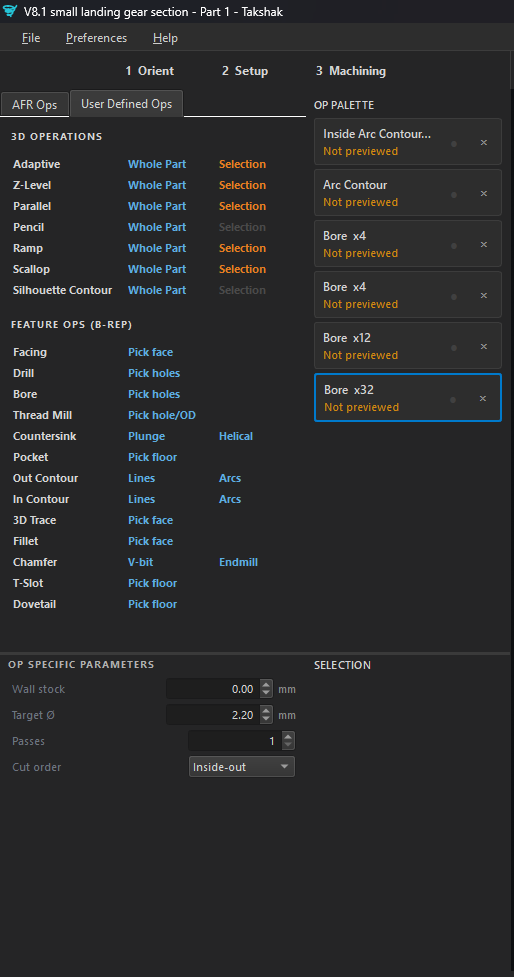The width and height of the screenshot is (514, 977).
Task: Open the Preferences menu
Action: click(97, 38)
